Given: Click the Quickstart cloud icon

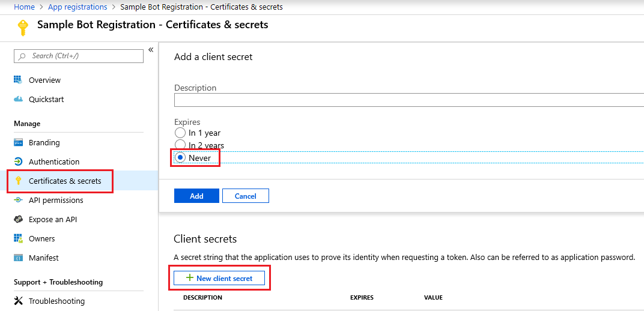Looking at the screenshot, I should [18, 99].
